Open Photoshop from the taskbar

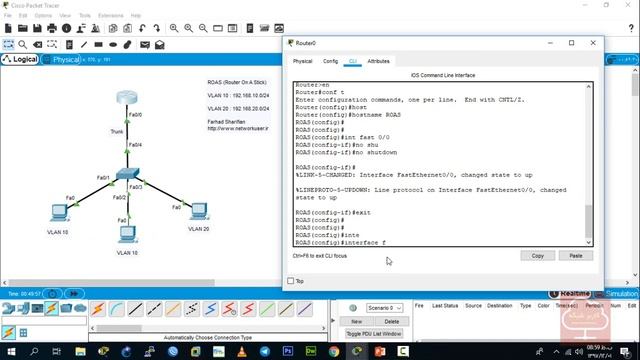[288, 351]
